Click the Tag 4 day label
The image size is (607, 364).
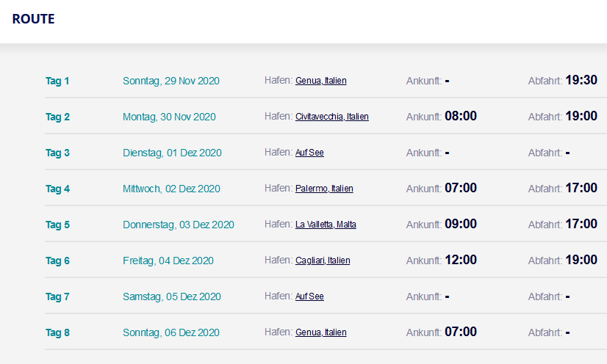pyautogui.click(x=57, y=189)
